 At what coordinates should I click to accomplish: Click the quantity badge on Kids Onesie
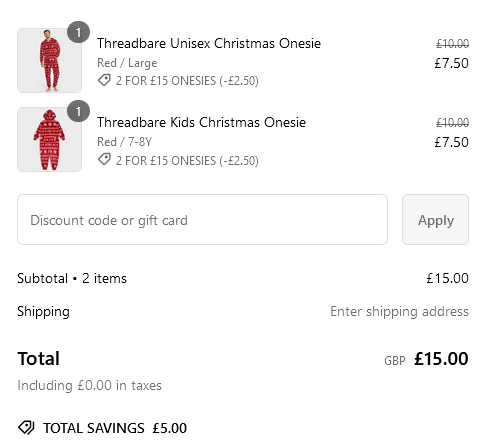78,111
